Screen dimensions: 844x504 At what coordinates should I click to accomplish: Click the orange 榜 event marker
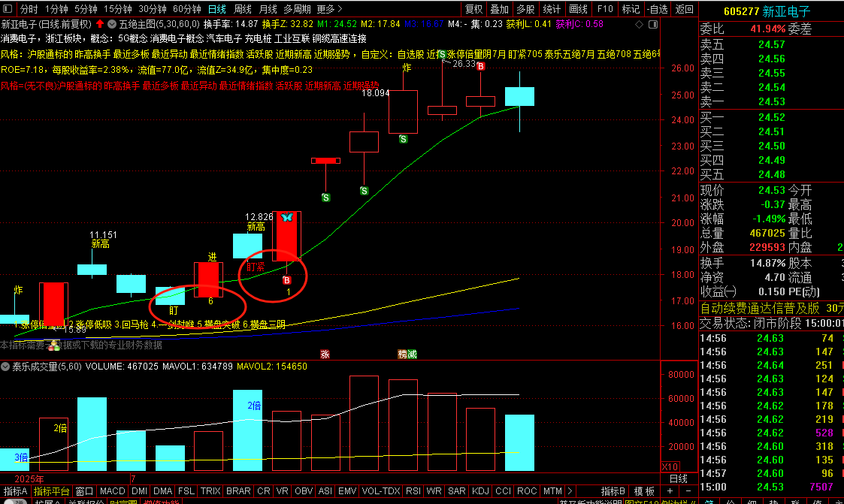coord(402,354)
